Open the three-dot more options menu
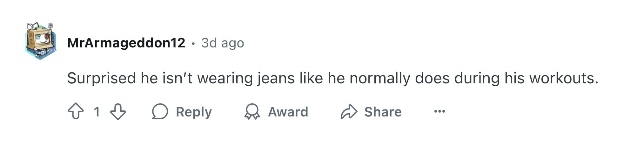The height and width of the screenshot is (147, 644). (439, 111)
